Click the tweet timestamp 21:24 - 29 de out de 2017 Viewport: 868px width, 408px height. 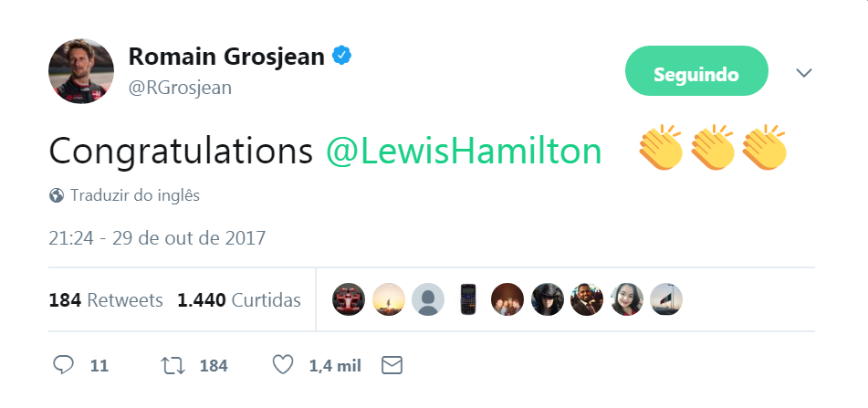tap(157, 238)
